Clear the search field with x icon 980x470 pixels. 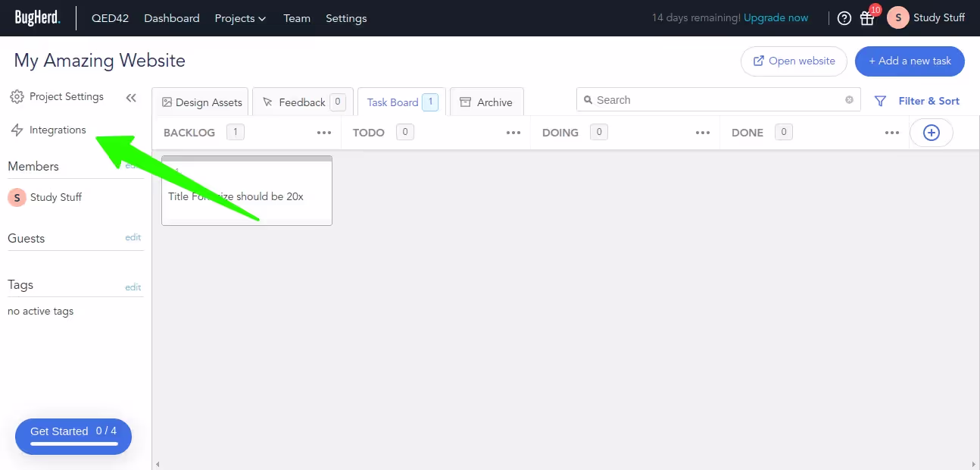click(x=849, y=100)
